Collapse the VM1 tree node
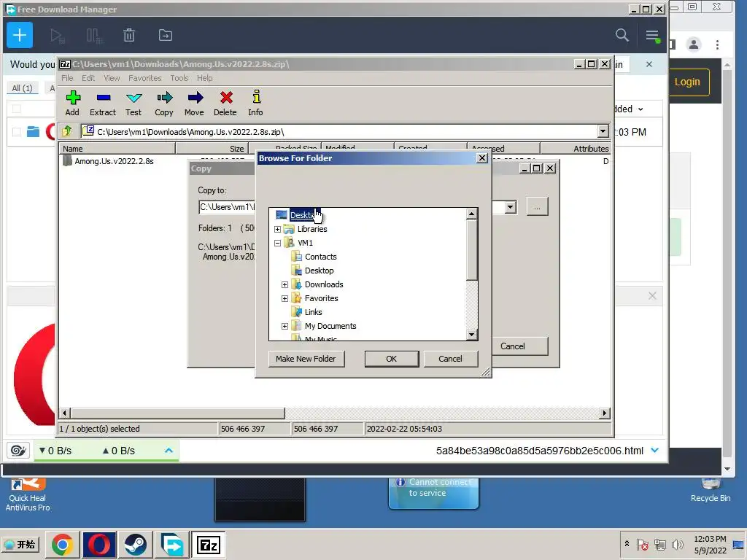This screenshot has height=560, width=747. click(278, 243)
